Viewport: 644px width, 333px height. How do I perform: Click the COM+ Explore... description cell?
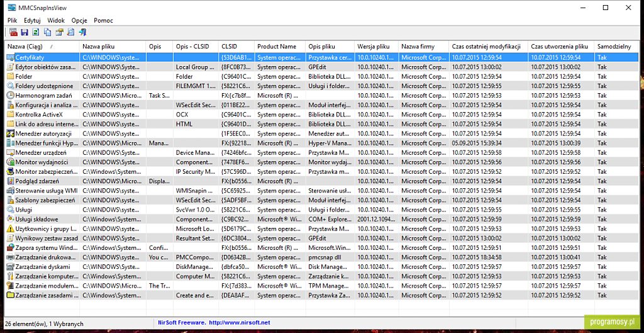pos(330,219)
